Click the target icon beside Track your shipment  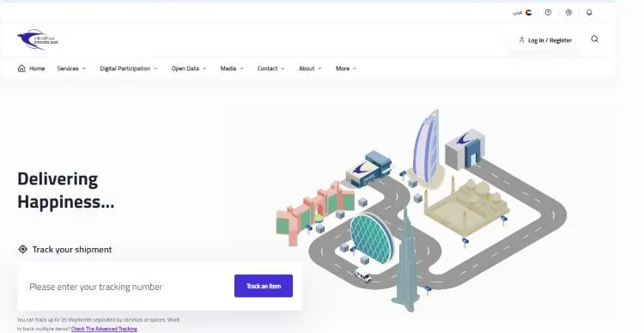[22, 249]
